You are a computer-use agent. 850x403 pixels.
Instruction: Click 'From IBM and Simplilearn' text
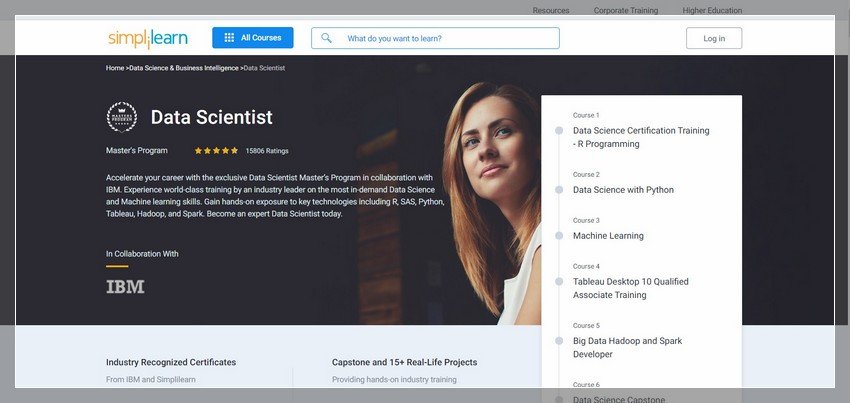click(x=151, y=380)
